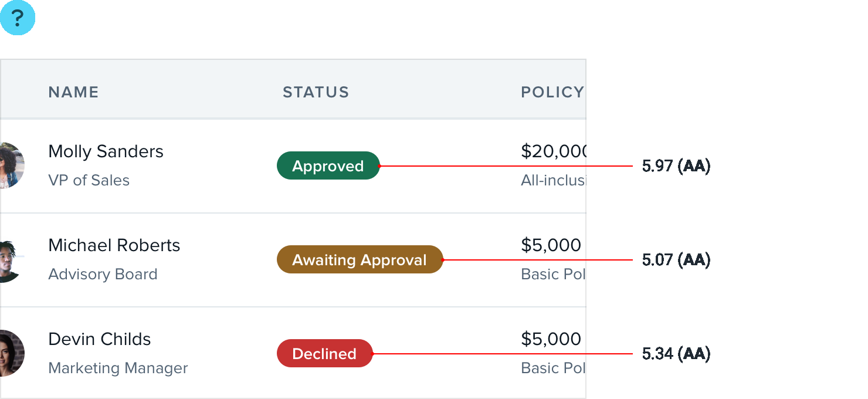Image resolution: width=868 pixels, height=399 pixels.
Task: Click the red Declined status badge
Action: point(324,354)
